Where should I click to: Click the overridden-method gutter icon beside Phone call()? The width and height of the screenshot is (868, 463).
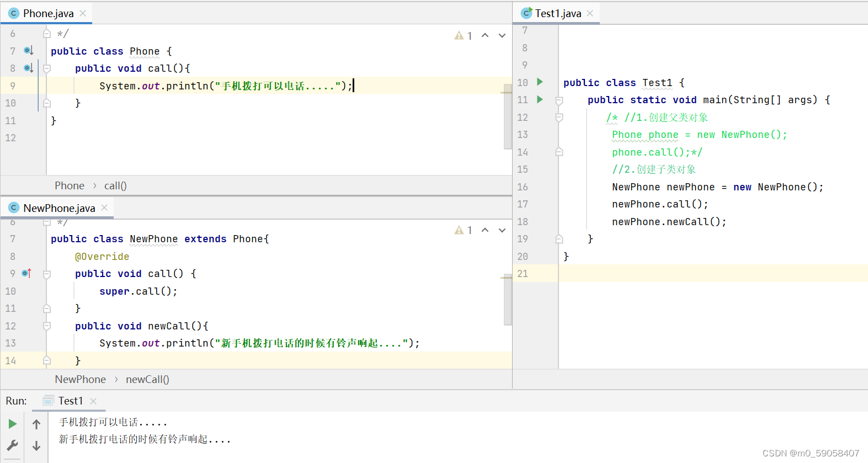point(29,68)
